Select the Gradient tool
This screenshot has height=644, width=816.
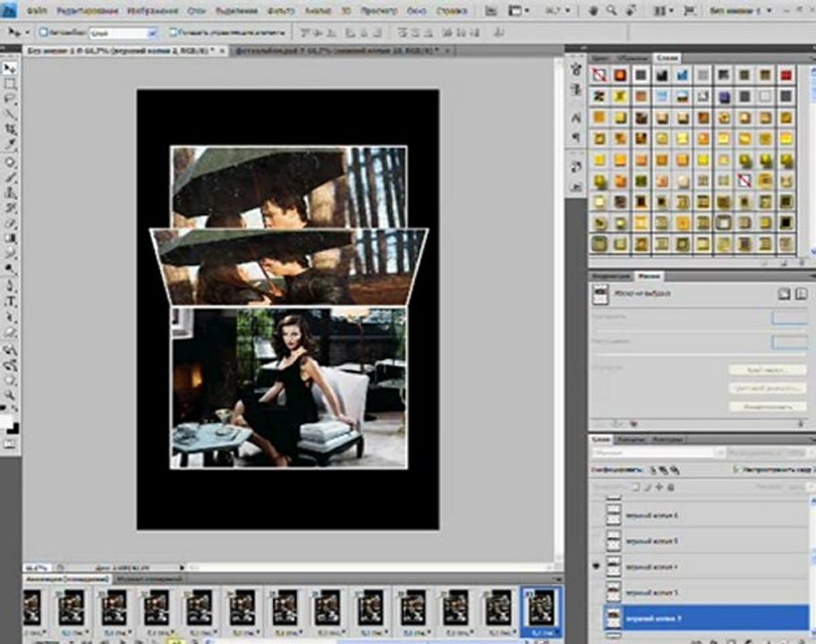tap(9, 239)
